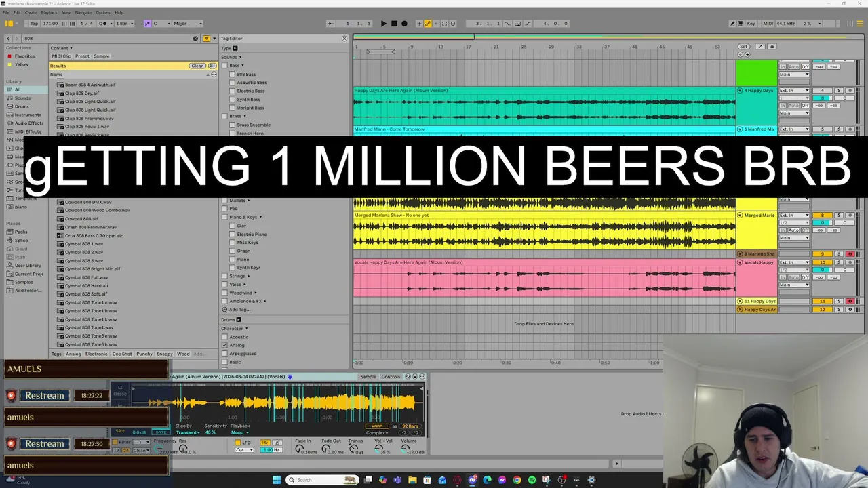Click Add Folder in Places
868x488 pixels.
[27, 291]
